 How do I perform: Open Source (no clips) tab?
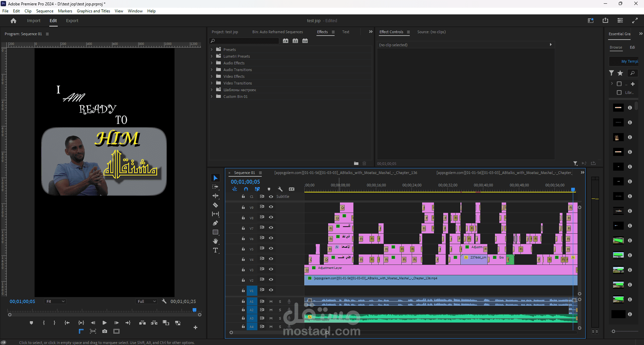431,32
